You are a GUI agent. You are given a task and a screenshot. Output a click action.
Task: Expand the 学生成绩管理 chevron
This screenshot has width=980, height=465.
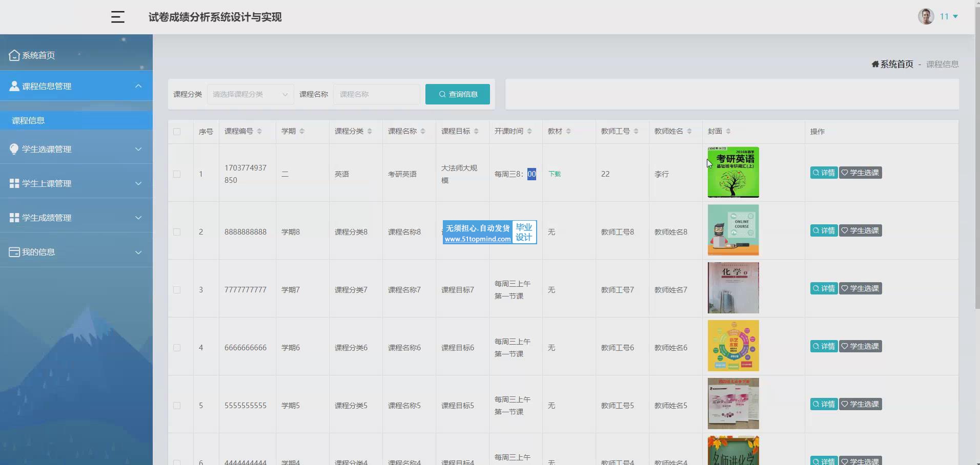138,218
